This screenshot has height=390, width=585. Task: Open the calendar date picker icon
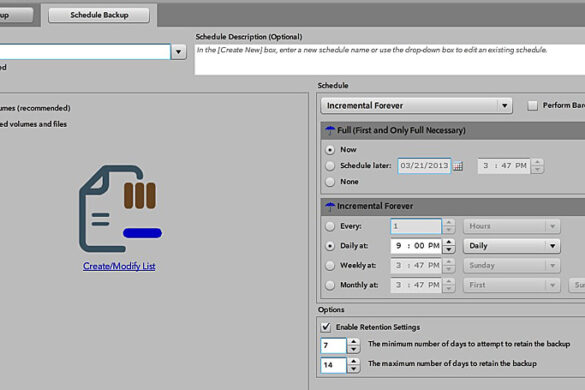[x=458, y=166]
